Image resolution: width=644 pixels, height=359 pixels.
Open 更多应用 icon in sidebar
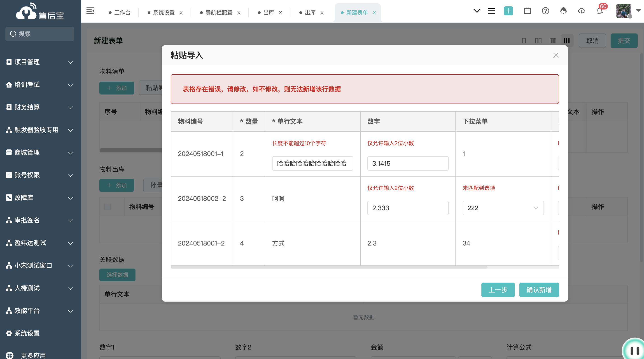(9, 355)
